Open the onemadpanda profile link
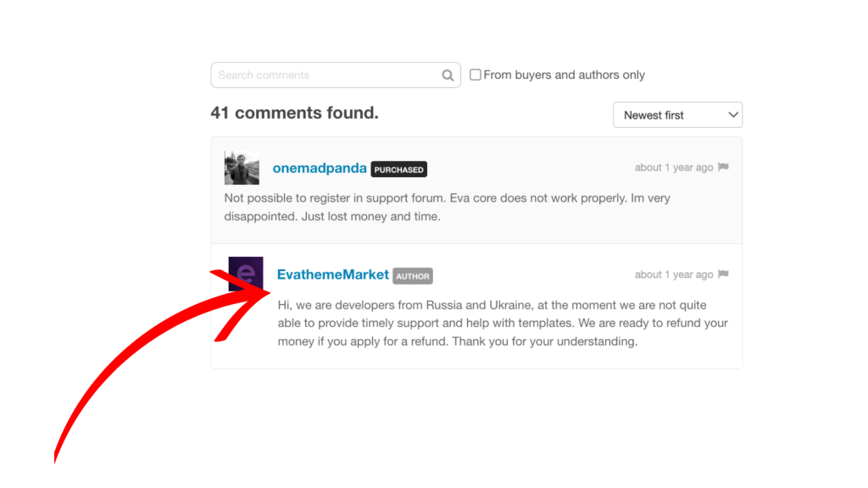Screen dimensions: 868x488 [320, 169]
